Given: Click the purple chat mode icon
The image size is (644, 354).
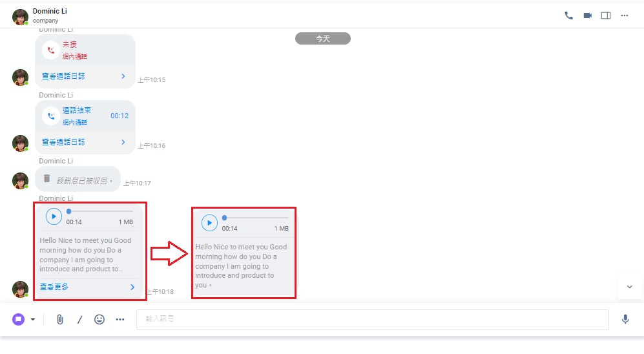Looking at the screenshot, I should [x=19, y=319].
